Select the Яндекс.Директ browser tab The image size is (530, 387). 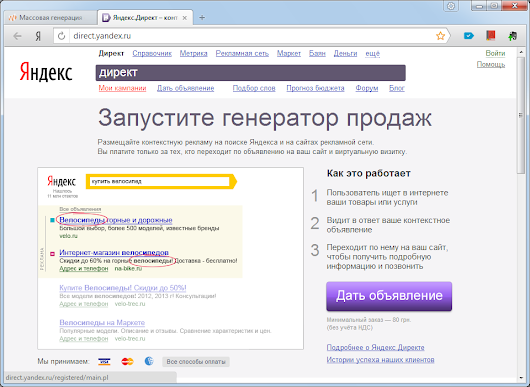[145, 18]
